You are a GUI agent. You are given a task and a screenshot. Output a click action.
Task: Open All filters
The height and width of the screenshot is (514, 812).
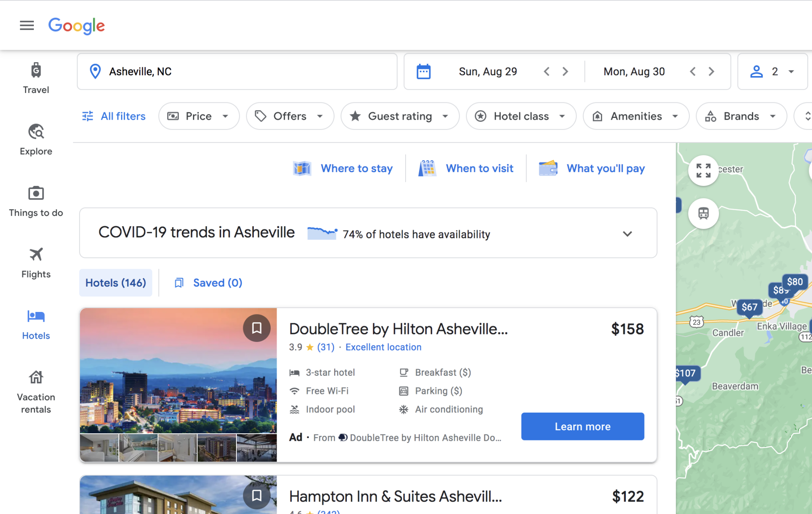coord(113,116)
